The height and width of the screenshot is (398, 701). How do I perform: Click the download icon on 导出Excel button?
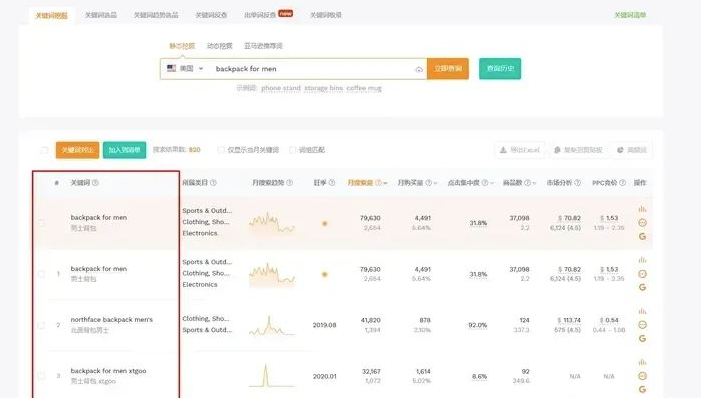pos(503,150)
